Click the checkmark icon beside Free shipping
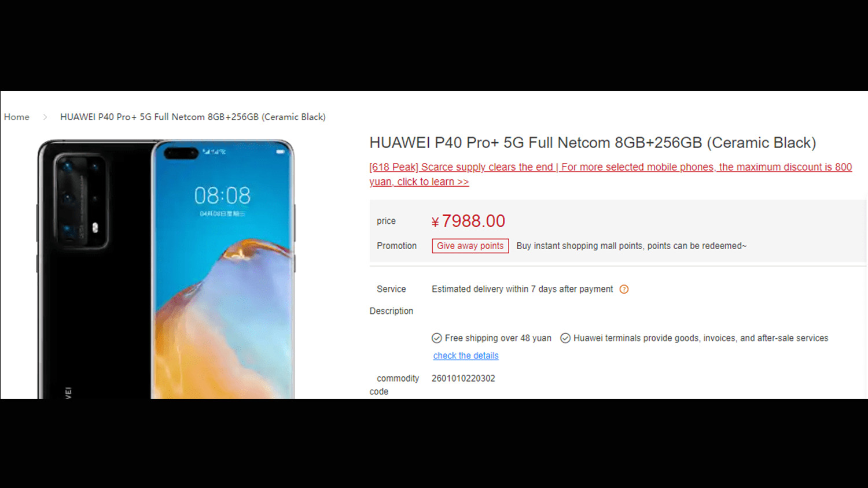 437,338
